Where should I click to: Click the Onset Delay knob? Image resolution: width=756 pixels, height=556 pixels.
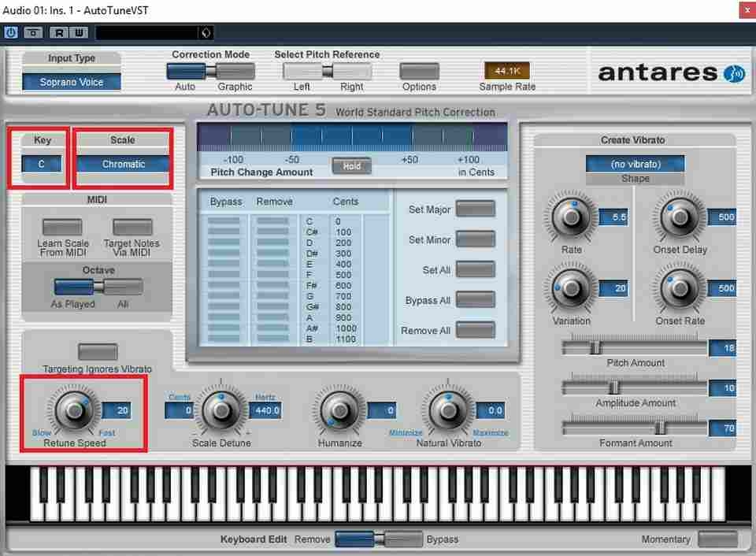[680, 217]
